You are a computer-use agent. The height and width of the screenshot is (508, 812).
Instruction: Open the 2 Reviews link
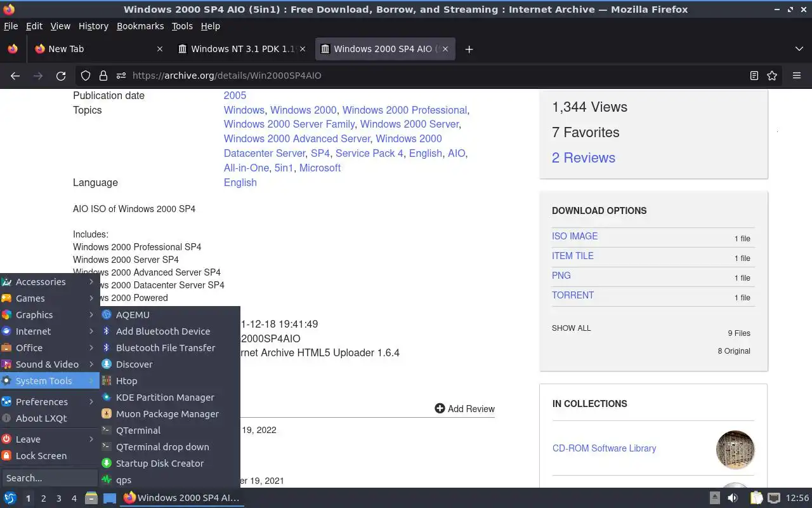[x=584, y=157]
